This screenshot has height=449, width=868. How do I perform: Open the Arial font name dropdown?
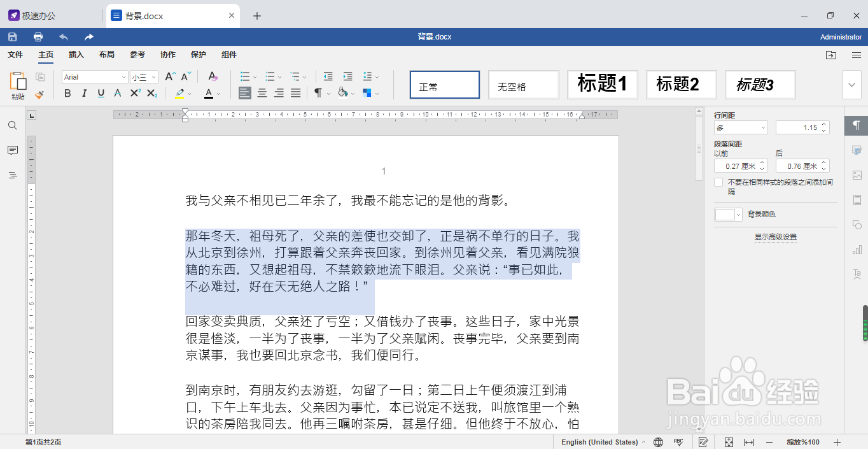pos(123,77)
